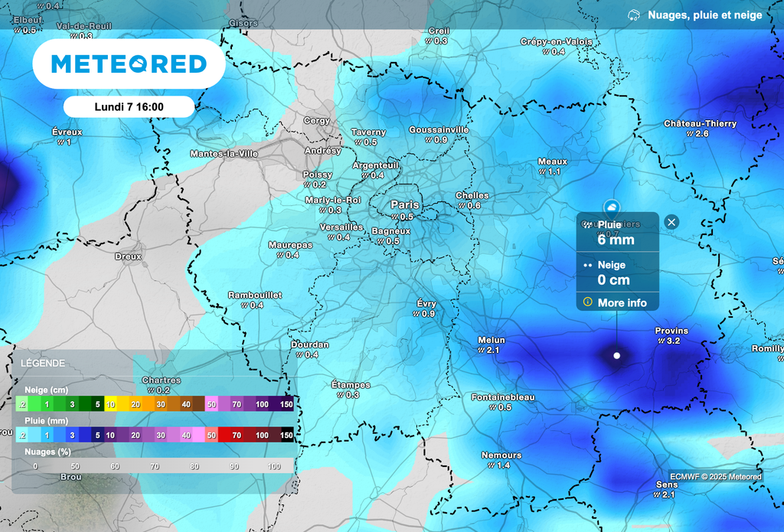
Task: Click the red 70 swatch in Pluie legend
Action: coord(237,435)
